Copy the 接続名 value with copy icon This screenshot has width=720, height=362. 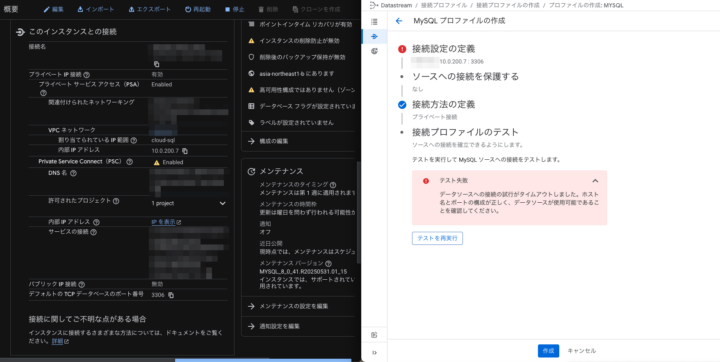click(157, 64)
